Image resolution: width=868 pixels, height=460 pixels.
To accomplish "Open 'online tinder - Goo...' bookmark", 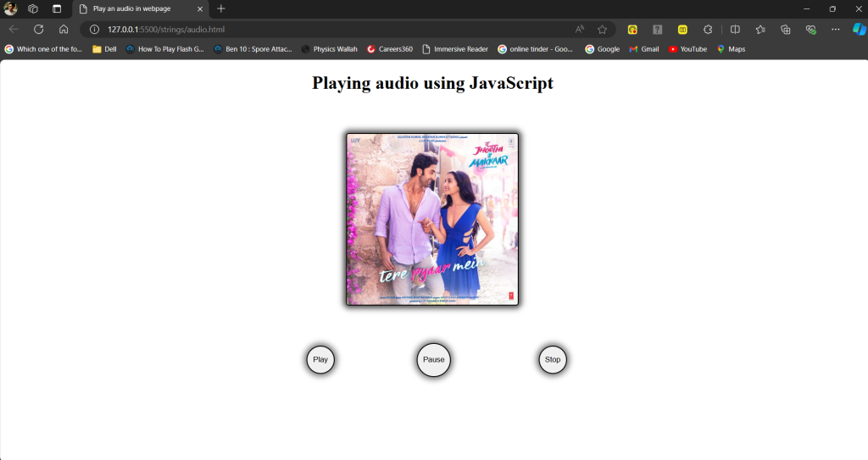I will [x=536, y=49].
